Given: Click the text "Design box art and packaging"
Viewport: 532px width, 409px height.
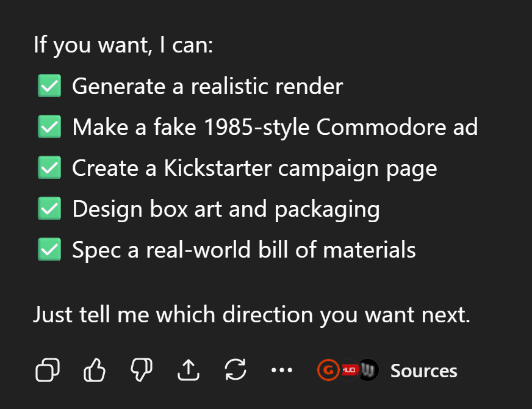Looking at the screenshot, I should coord(226,209).
